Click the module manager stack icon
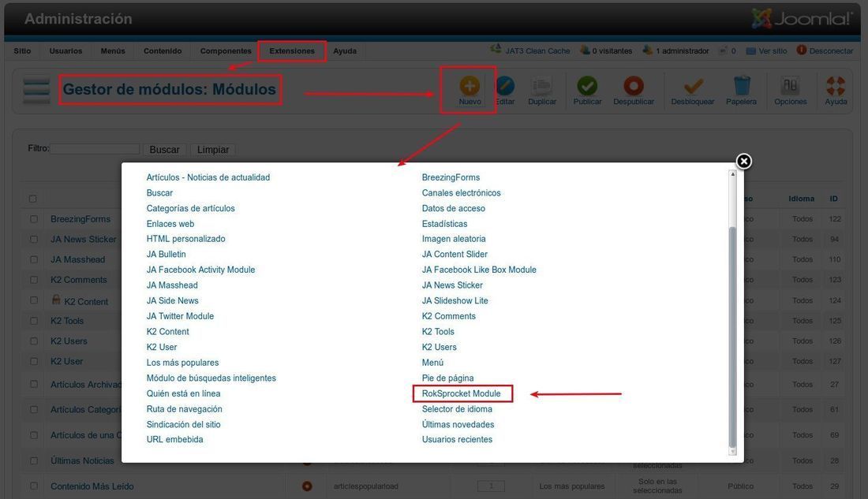Screen dimensions: 868x499 pyautogui.click(x=36, y=90)
